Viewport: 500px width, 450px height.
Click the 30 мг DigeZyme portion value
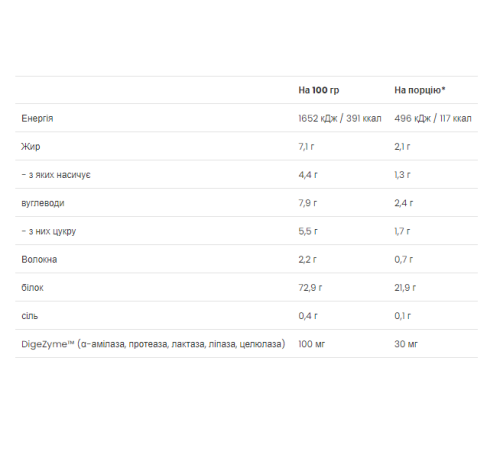coord(406,344)
